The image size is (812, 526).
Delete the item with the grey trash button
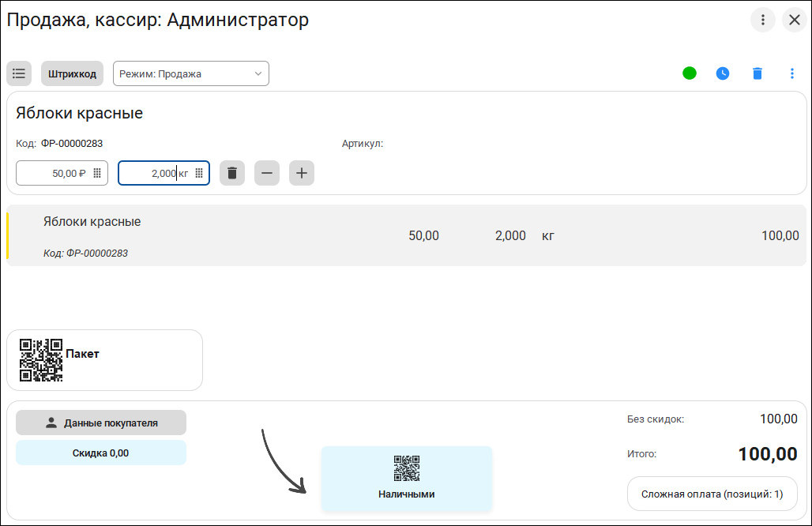[232, 173]
